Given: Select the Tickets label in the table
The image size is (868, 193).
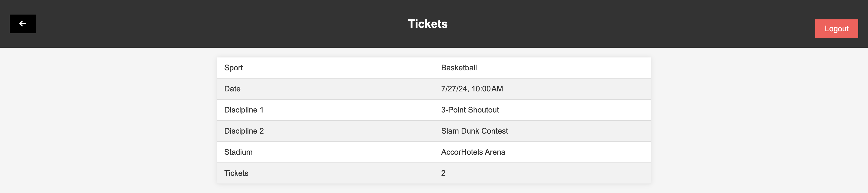Looking at the screenshot, I should [236, 173].
